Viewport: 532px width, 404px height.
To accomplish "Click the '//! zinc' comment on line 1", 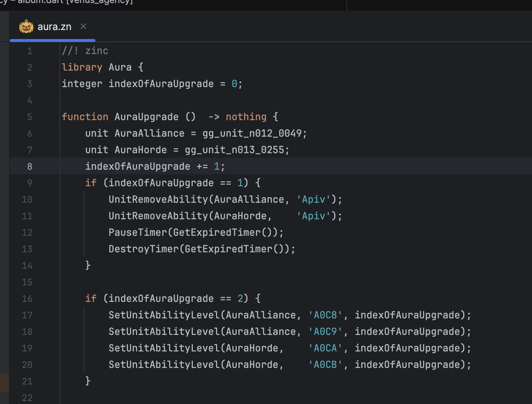I will [x=85, y=51].
